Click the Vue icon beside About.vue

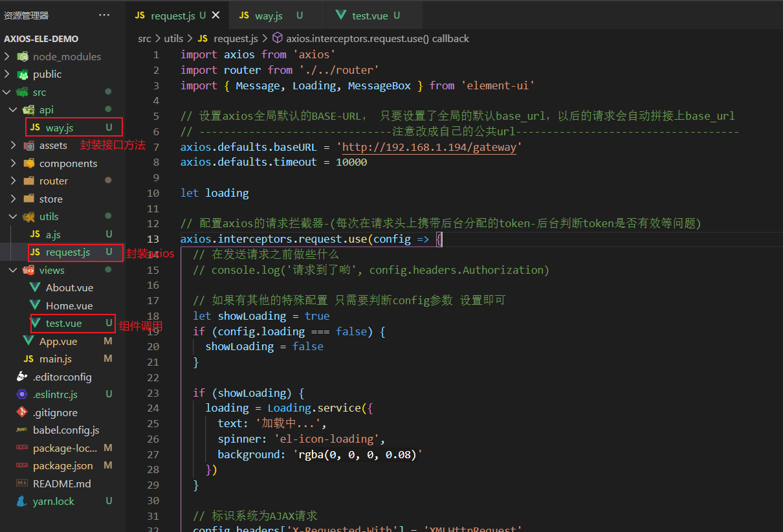35,288
